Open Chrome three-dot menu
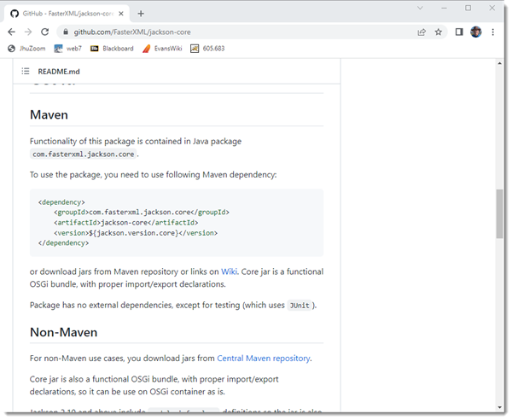512x420 pixels. pyautogui.click(x=492, y=32)
